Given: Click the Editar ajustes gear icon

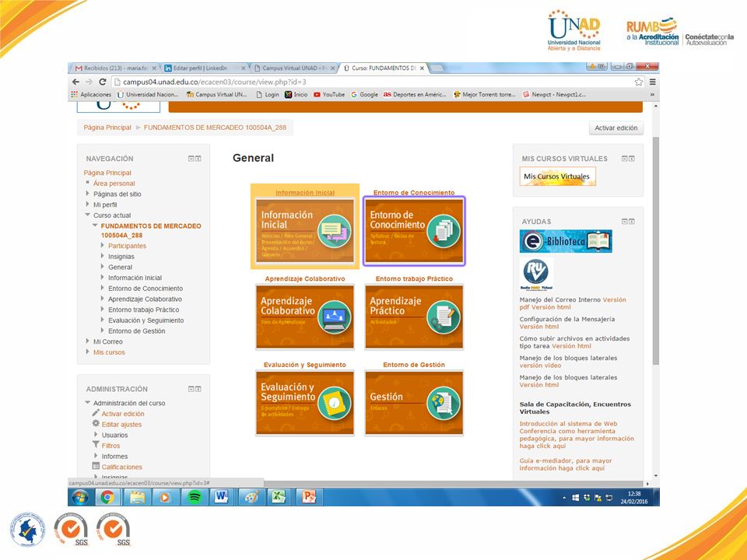Looking at the screenshot, I should (96, 423).
